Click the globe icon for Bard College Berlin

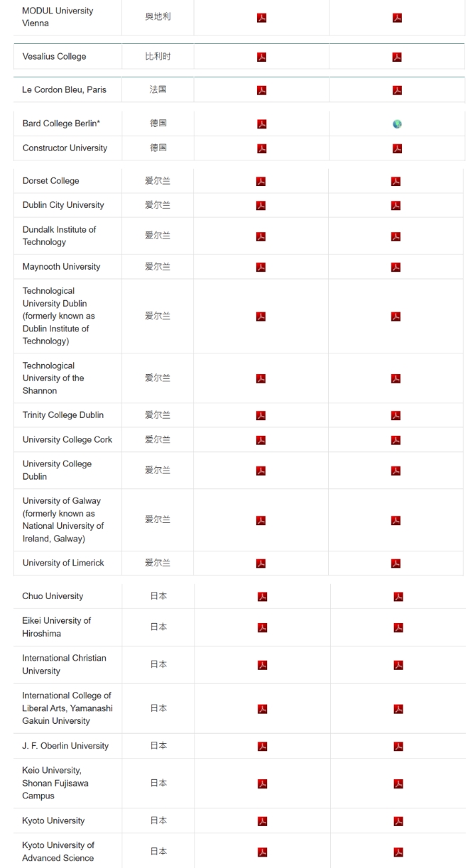tap(397, 122)
